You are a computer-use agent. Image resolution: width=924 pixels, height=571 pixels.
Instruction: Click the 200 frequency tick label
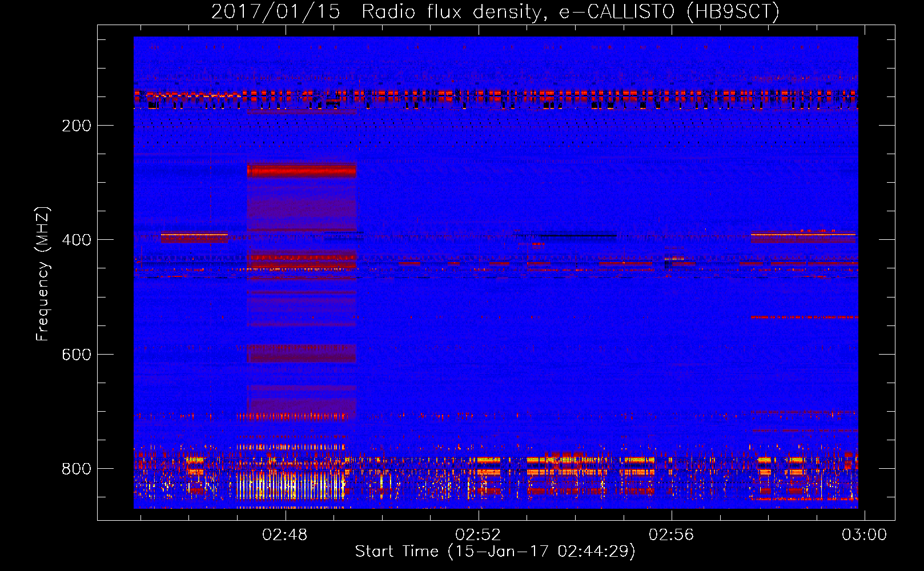pyautogui.click(x=77, y=126)
